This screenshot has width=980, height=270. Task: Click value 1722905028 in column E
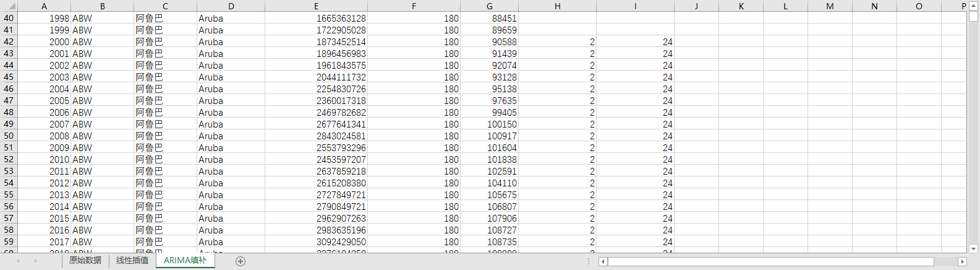coord(316,30)
